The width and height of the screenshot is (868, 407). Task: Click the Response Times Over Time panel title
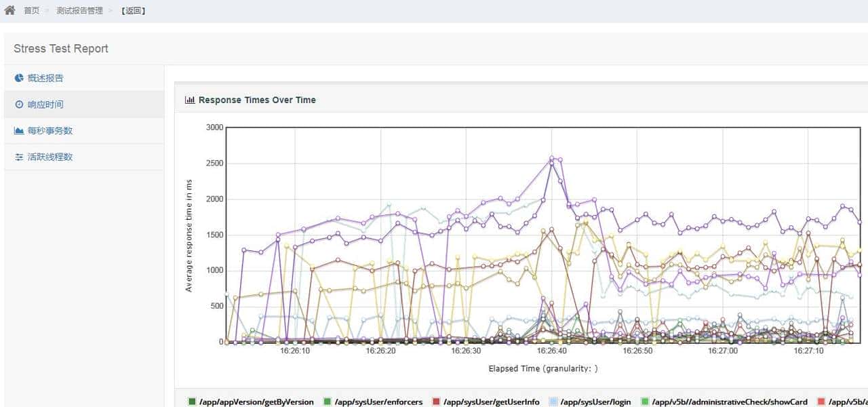257,100
